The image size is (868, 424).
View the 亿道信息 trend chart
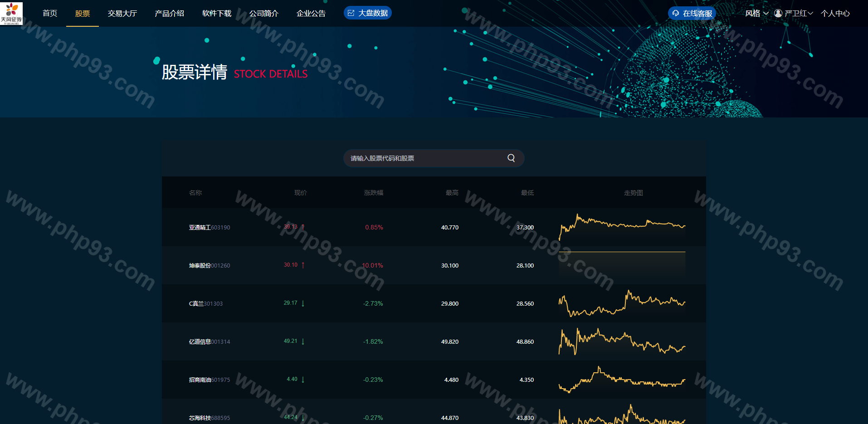(622, 341)
